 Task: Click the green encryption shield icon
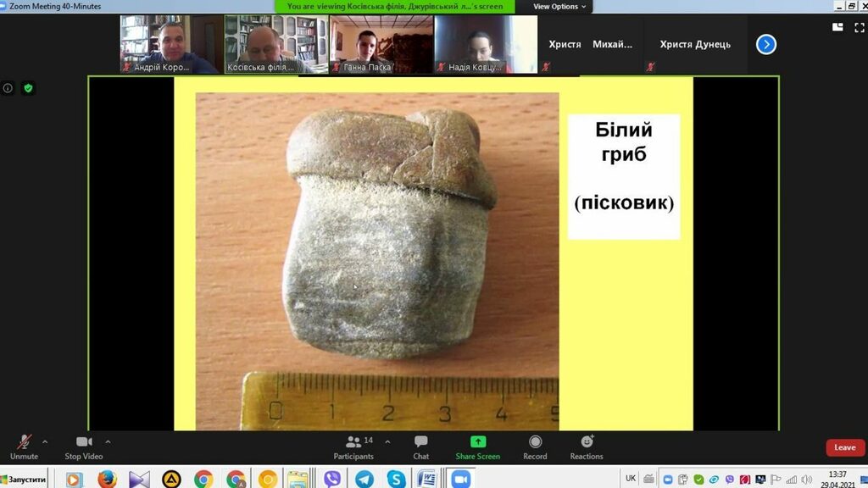tap(28, 88)
